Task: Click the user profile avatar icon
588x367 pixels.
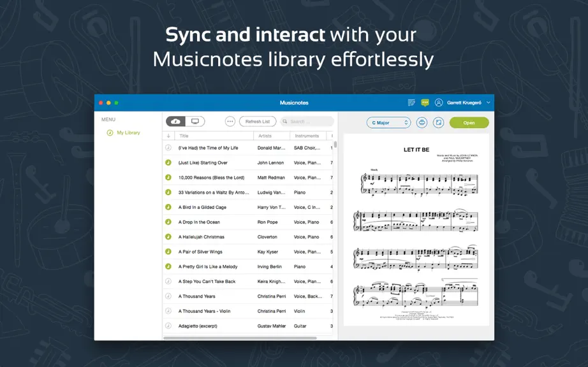Action: coord(439,103)
